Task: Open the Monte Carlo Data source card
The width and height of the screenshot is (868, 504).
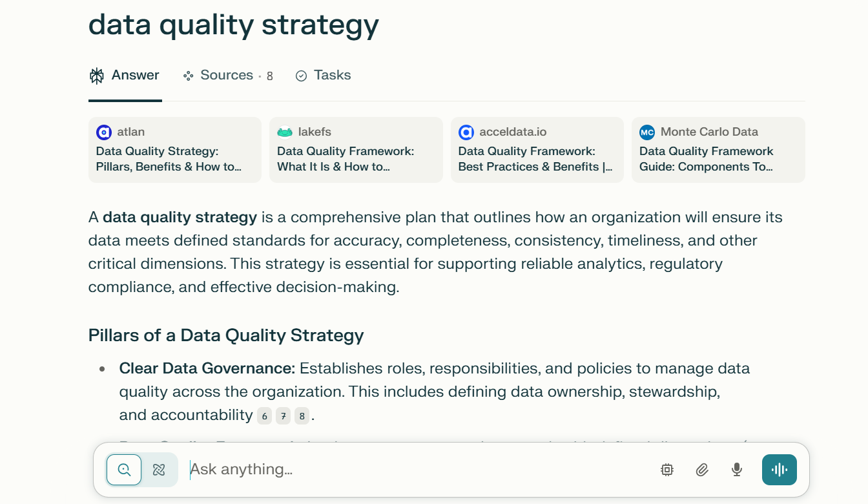Action: tap(718, 150)
